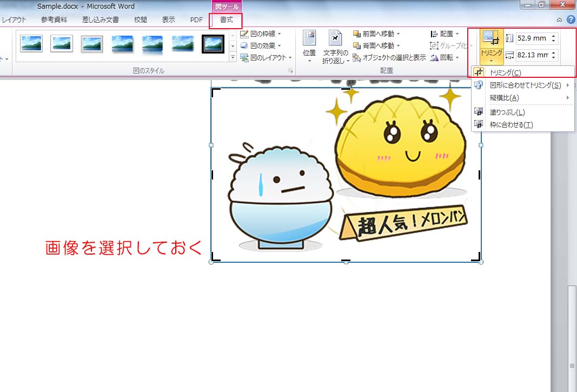Open Word help with the question mark
The height and width of the screenshot is (392, 577).
571,19
